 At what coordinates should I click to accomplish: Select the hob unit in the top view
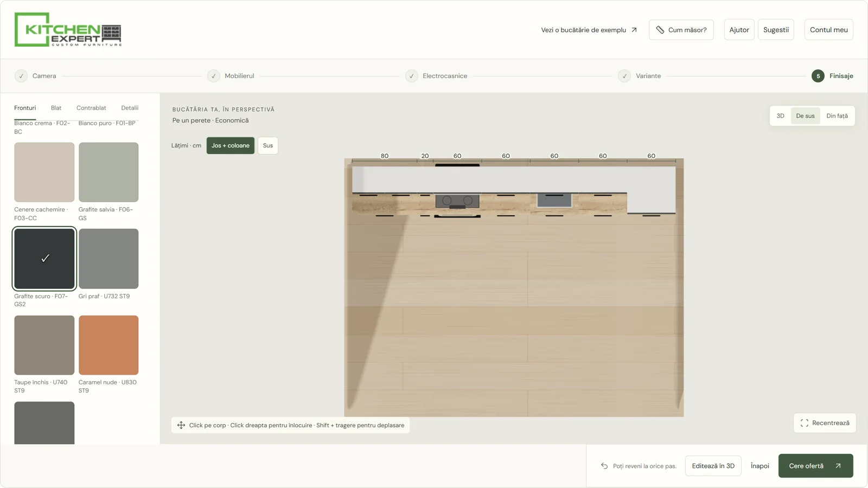[x=457, y=202]
